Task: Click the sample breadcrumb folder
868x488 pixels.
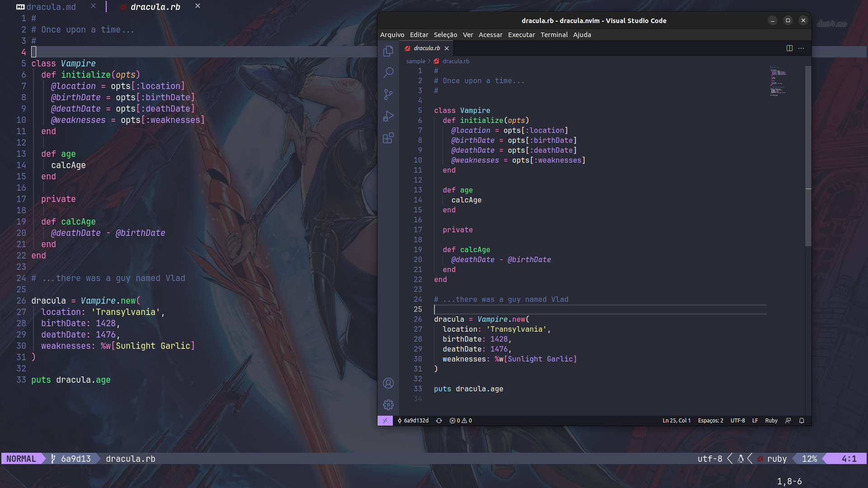Action: pyautogui.click(x=415, y=61)
